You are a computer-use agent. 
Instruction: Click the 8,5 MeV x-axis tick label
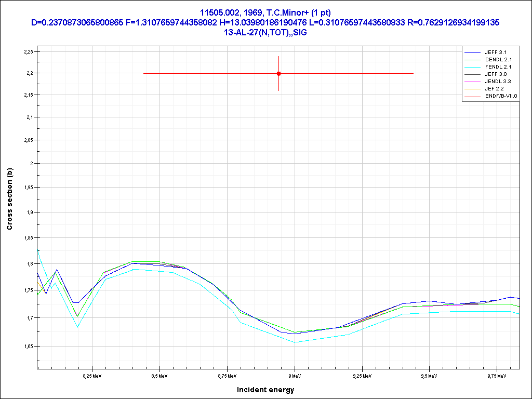pos(159,375)
